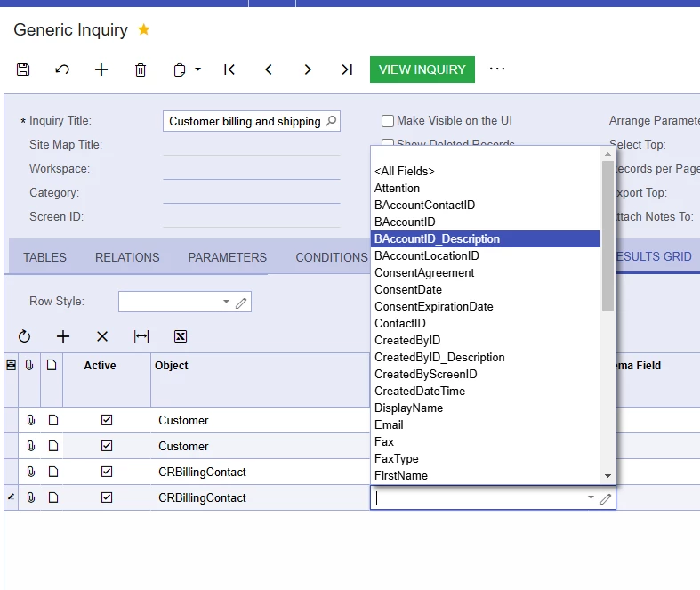Delete the selected grid row

102,336
